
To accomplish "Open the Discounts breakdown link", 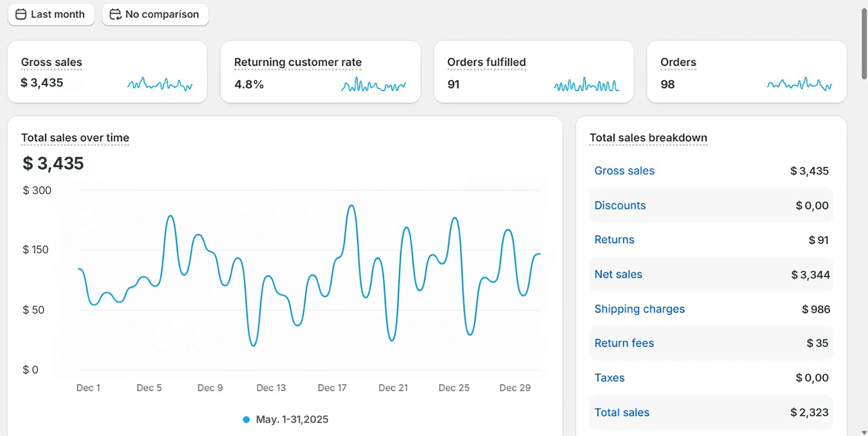I will [620, 205].
